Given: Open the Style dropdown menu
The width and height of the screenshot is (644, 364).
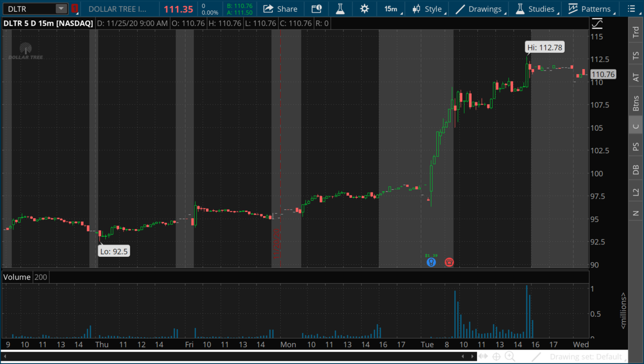Looking at the screenshot, I should (x=428, y=9).
